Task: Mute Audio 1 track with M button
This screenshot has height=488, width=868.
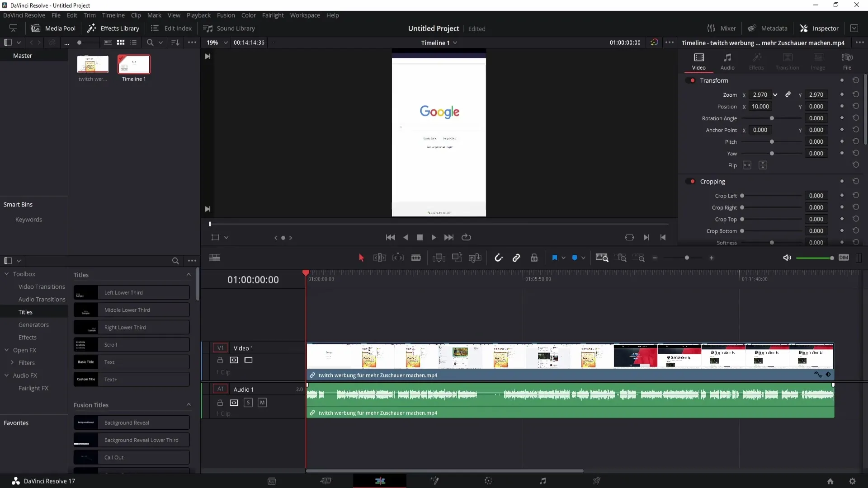Action: 262,402
